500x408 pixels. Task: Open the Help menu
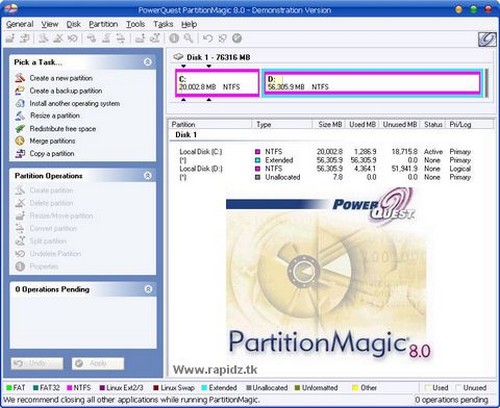tap(189, 24)
